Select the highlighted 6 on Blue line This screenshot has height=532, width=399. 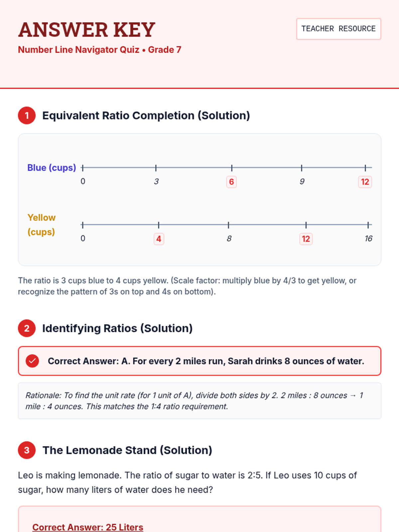coord(231,182)
